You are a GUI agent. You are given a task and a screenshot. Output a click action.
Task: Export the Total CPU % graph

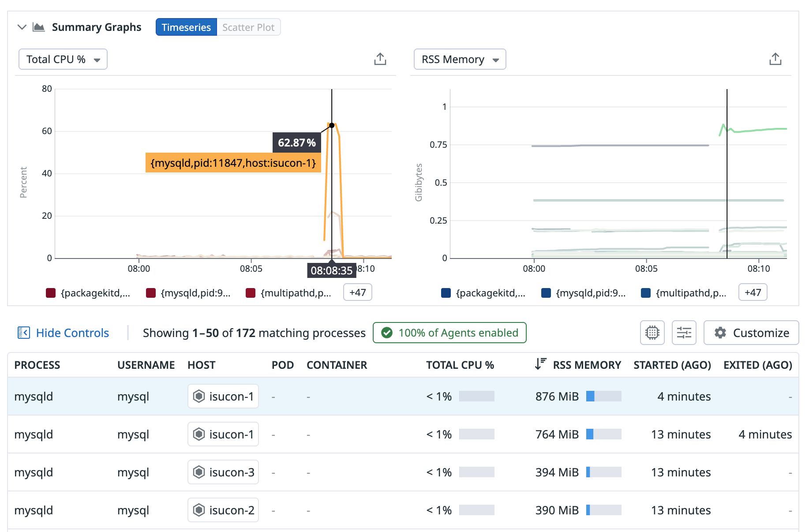tap(380, 59)
